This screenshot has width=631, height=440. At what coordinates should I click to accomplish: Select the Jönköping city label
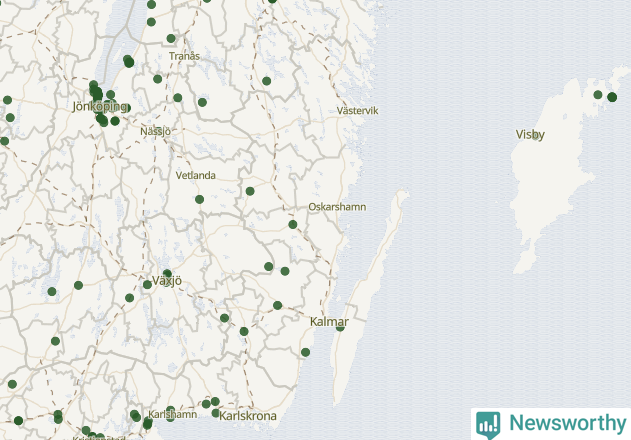click(x=99, y=107)
